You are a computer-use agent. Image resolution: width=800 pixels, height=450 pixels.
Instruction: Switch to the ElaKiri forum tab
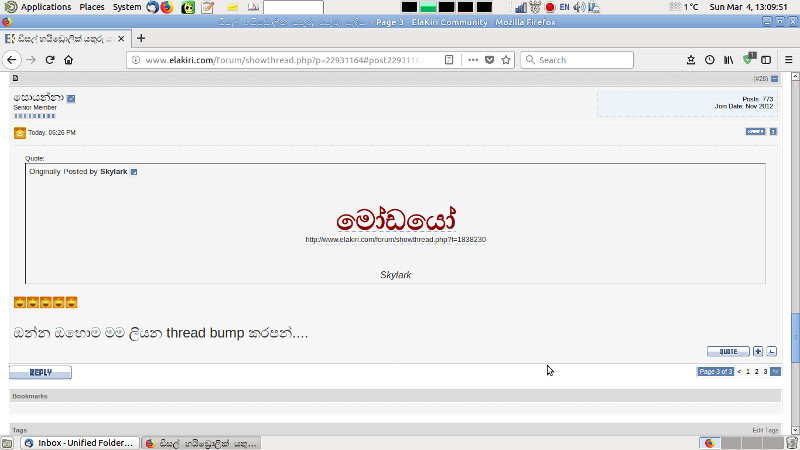click(x=65, y=39)
